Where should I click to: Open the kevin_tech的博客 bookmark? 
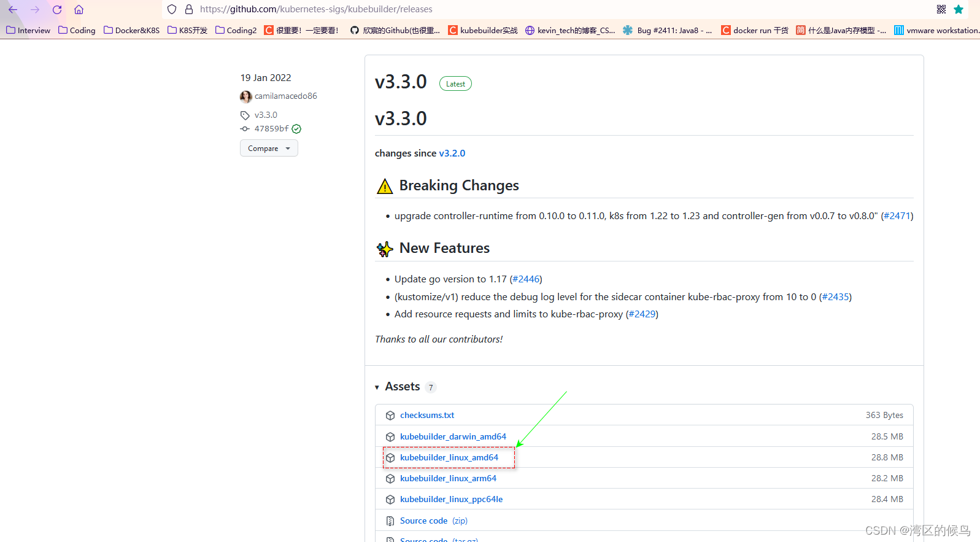(570, 30)
